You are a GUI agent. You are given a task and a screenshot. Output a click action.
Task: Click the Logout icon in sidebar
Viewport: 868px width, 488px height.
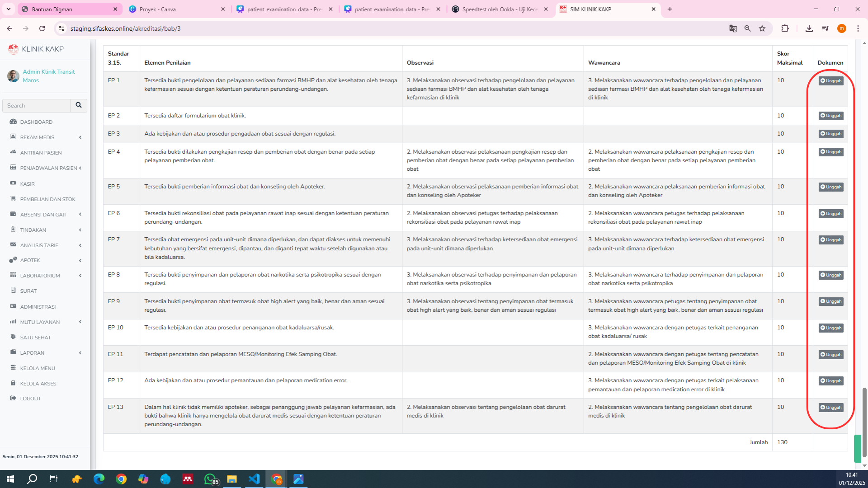pos(13,398)
